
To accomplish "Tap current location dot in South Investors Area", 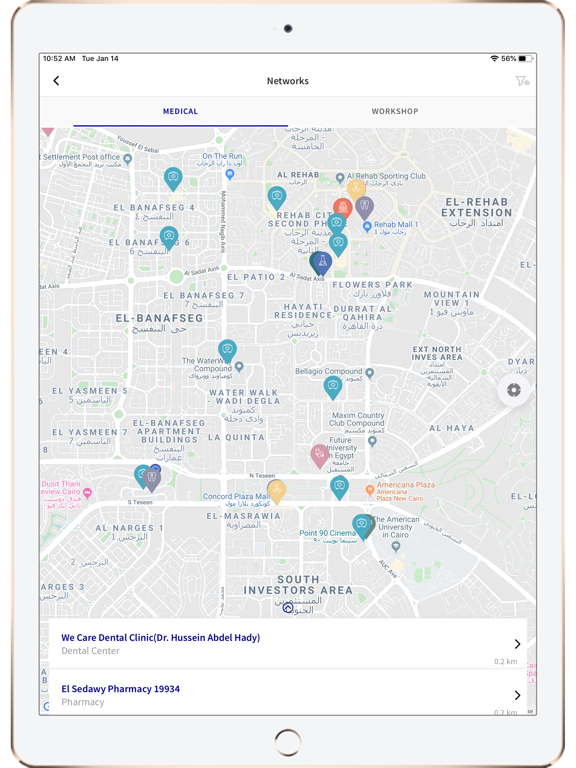I will click(288, 608).
